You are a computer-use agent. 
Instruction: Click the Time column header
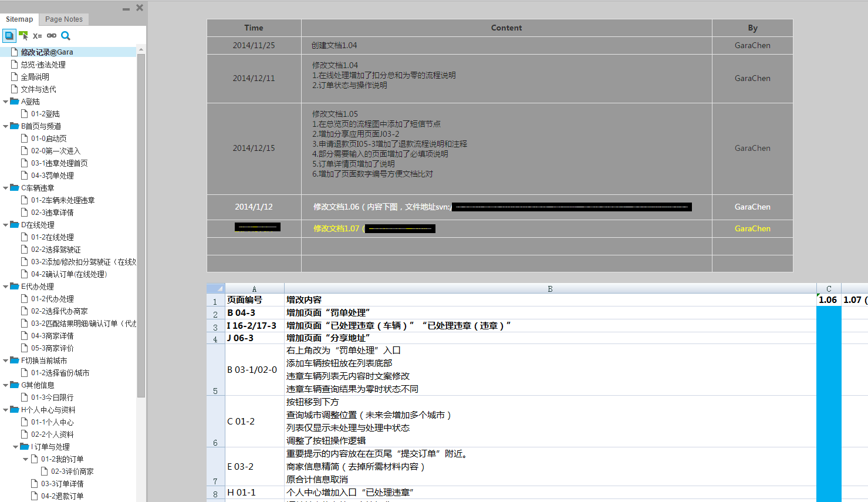(x=254, y=28)
